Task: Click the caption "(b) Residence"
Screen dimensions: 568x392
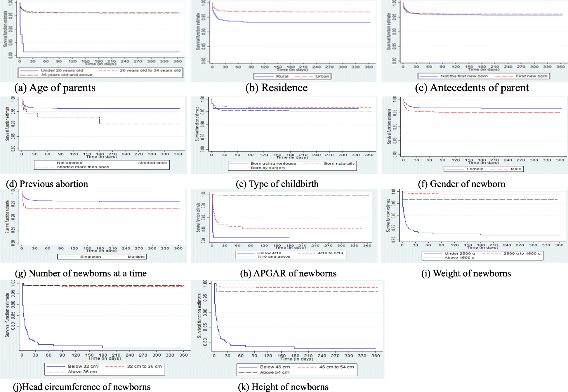Action: pos(276,88)
